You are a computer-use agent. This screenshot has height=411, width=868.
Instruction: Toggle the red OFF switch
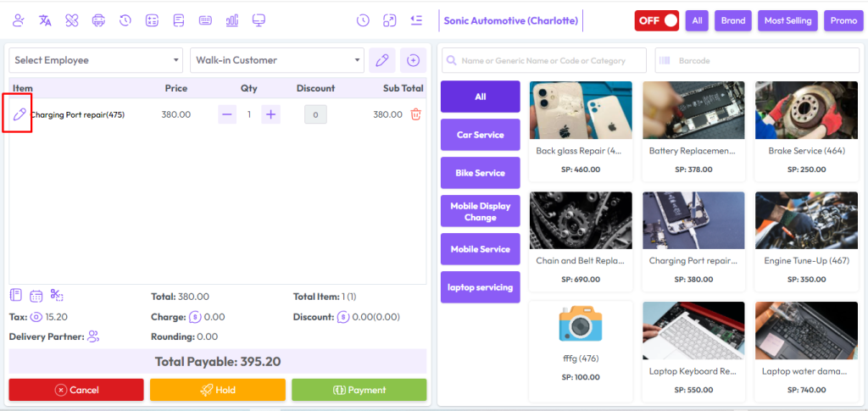point(657,20)
